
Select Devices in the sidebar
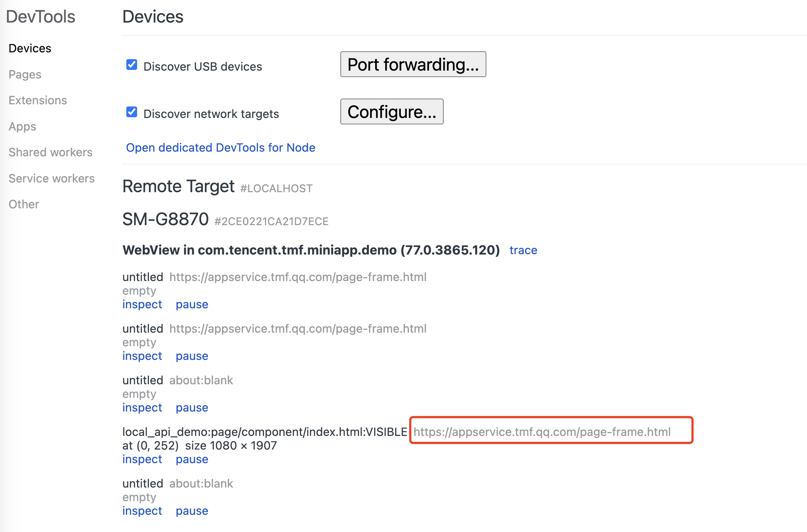pyautogui.click(x=30, y=48)
